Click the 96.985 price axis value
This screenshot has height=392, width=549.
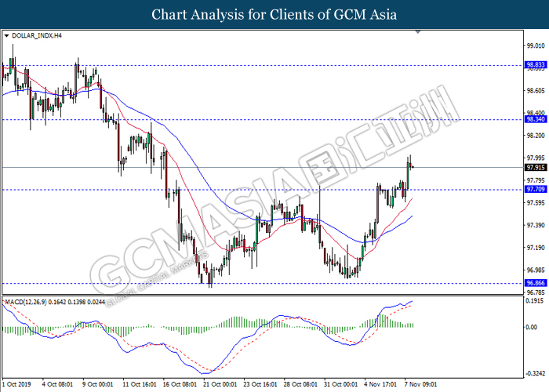tap(536, 270)
